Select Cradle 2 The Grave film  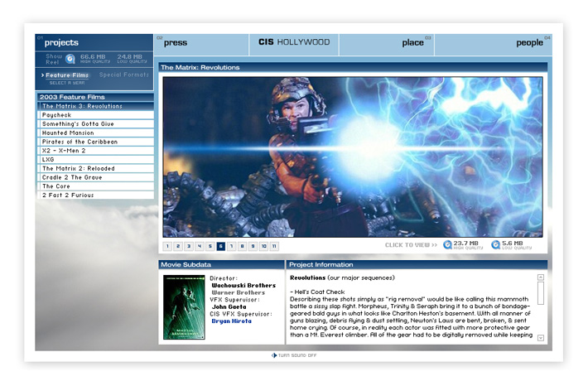pos(95,177)
